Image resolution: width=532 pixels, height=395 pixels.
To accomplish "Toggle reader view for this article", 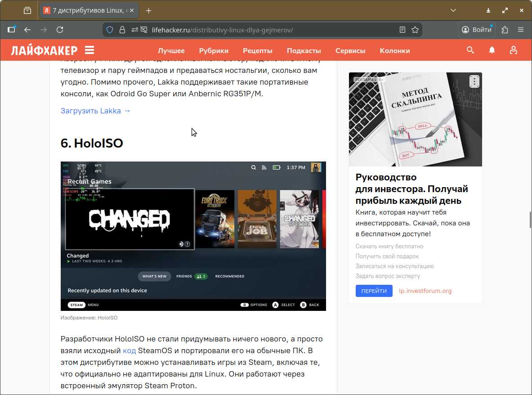I will (402, 30).
